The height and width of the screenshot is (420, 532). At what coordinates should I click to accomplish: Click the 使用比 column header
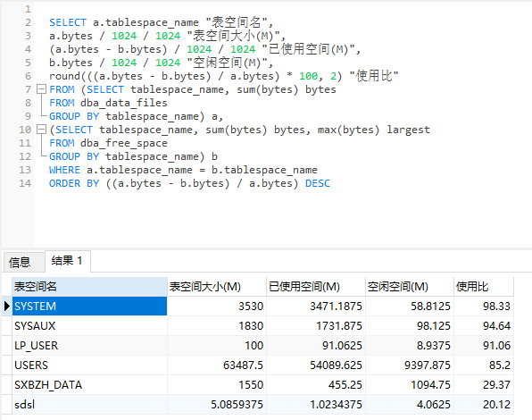tap(484, 287)
